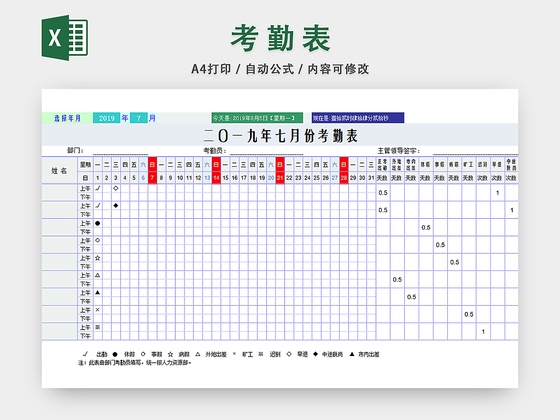This screenshot has height=420, width=560.
Task: Click the red date cell 28
Action: pos(344,178)
